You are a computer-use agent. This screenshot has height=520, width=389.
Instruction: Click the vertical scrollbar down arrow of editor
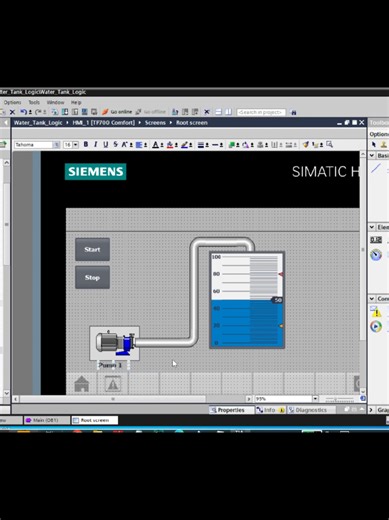363,391
